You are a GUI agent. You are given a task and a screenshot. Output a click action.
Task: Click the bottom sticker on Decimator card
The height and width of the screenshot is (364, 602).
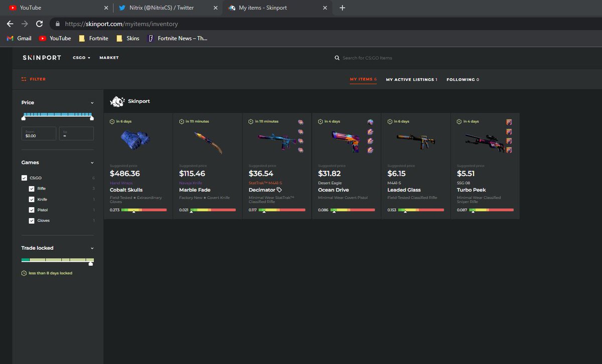click(x=300, y=150)
